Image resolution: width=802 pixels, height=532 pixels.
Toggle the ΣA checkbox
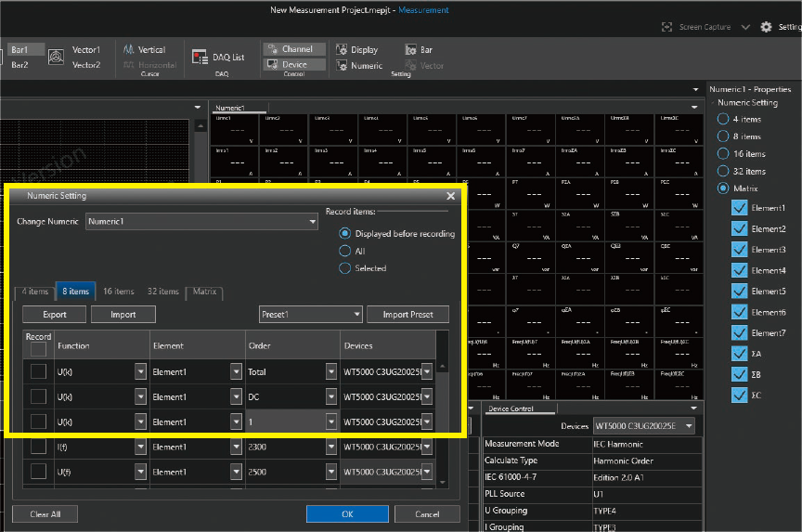739,354
